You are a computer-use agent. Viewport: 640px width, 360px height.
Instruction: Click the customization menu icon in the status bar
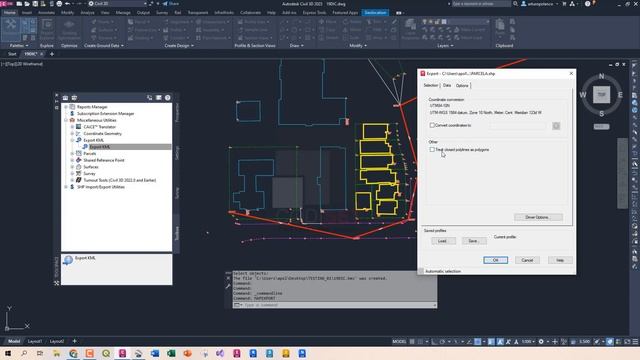635,342
